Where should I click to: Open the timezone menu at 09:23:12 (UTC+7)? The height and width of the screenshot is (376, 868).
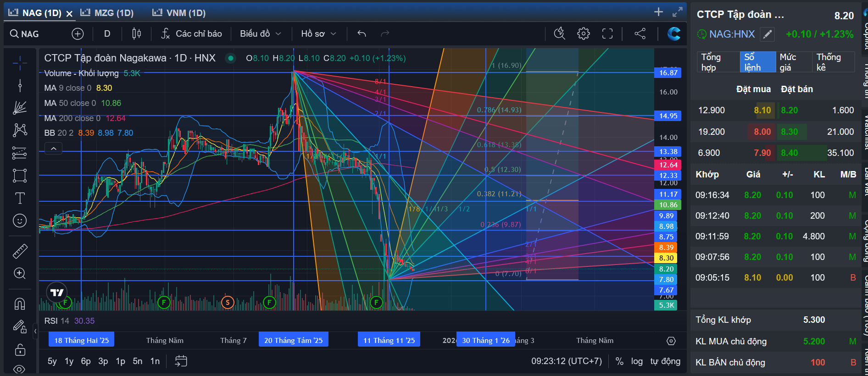coord(567,361)
